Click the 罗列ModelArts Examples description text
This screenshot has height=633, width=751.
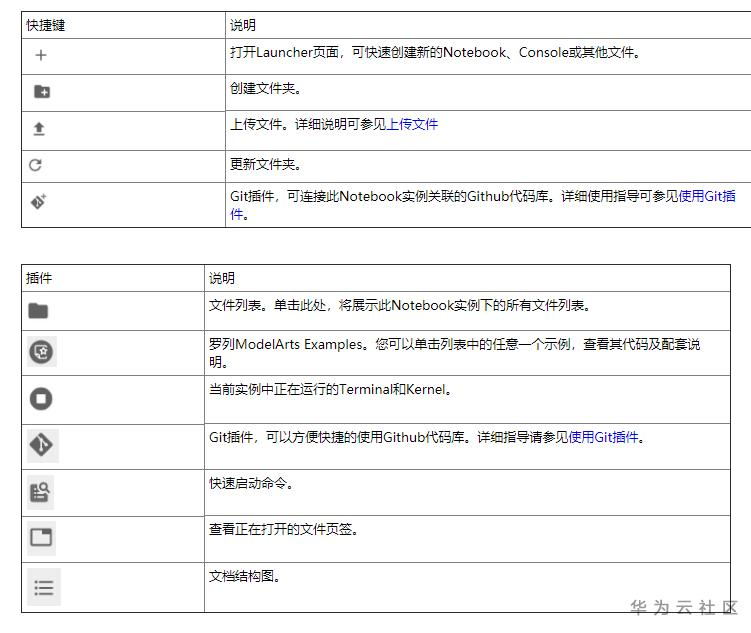pos(455,353)
